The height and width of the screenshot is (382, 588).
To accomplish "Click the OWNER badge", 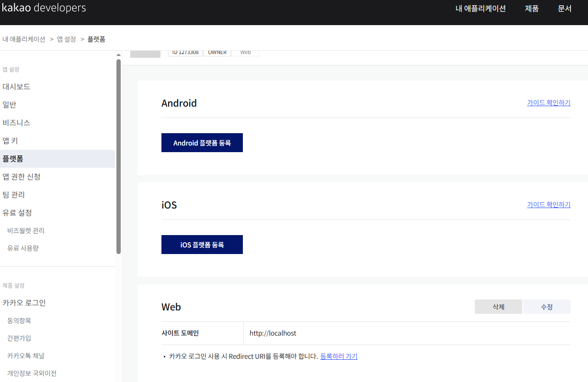I will tap(217, 53).
